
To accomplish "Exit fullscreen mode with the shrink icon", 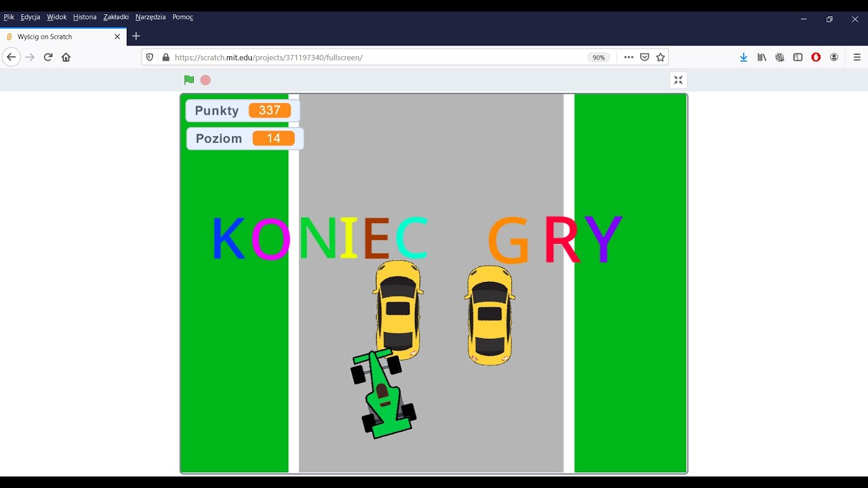I will click(678, 80).
